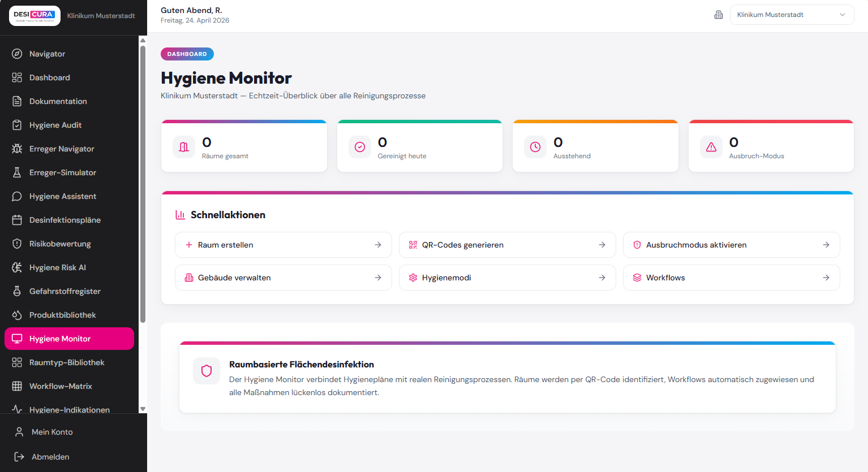Go to Hygiene Audit menu entry
This screenshot has height=472, width=868.
tap(69, 125)
